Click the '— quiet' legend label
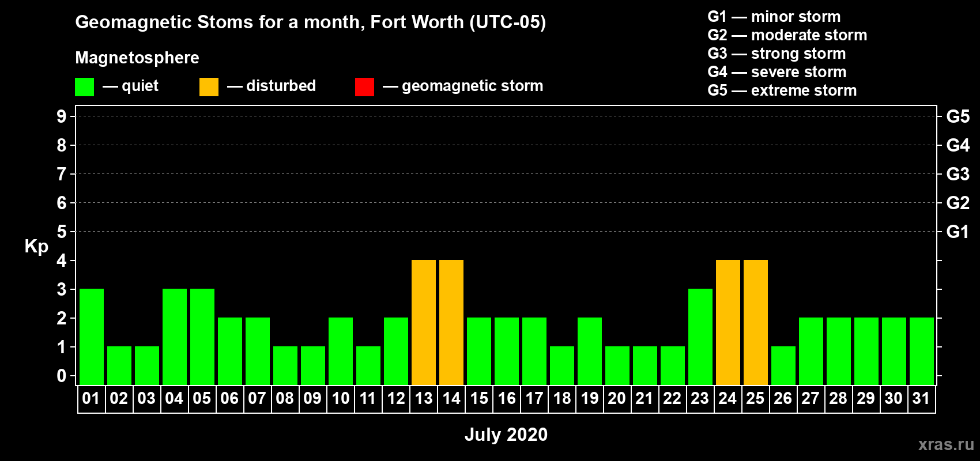The width and height of the screenshot is (980, 461). [x=130, y=86]
